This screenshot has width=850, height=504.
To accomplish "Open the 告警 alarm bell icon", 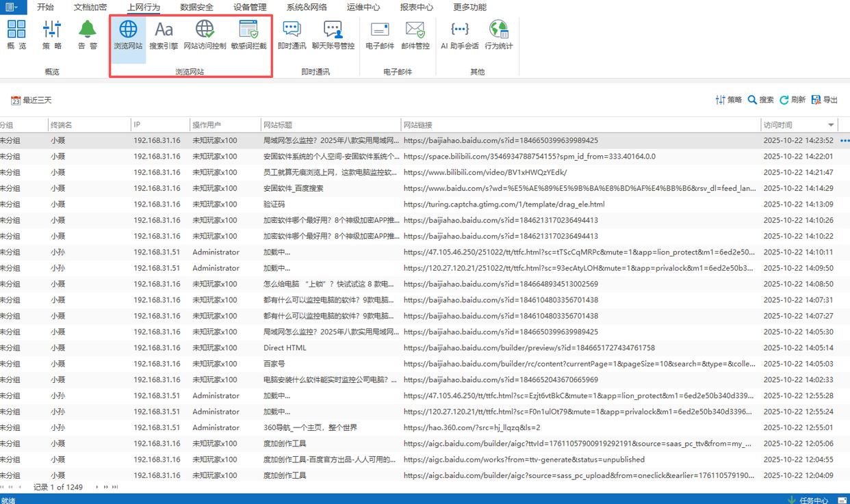I will 87,34.
